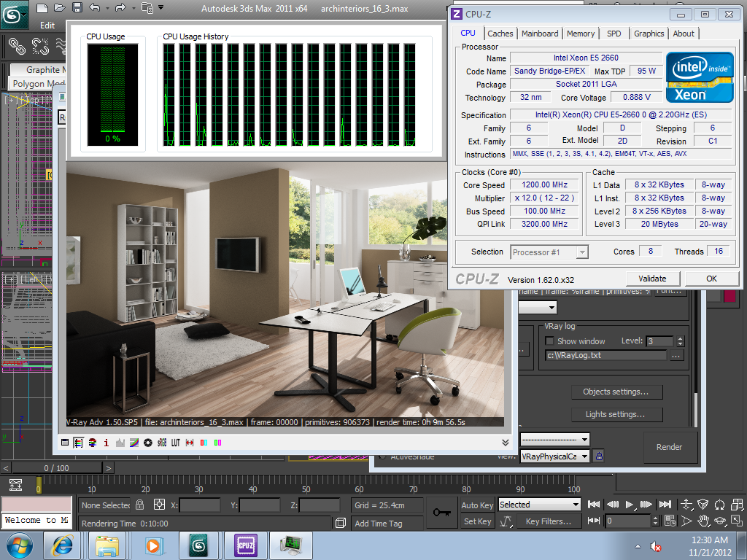Viewport: 747px width, 560px height.
Task: Toggle the show corrections list icon in frame buffer
Action: pyautogui.click(x=78, y=443)
